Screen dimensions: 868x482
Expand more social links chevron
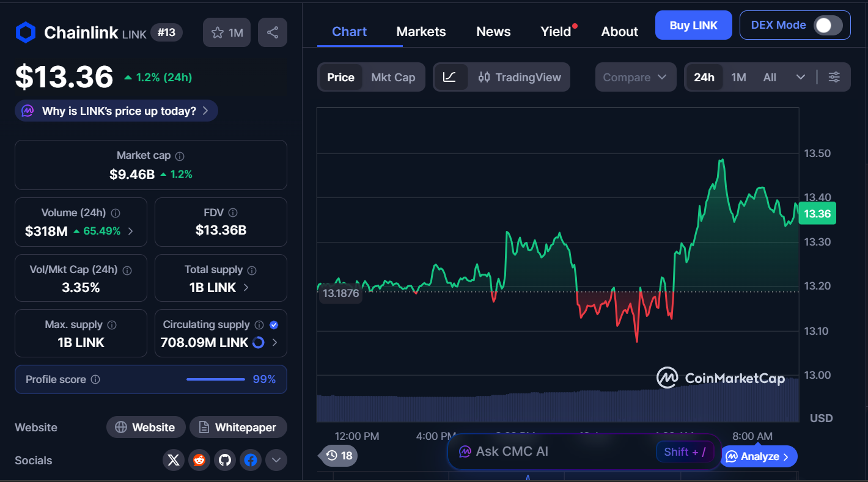coord(276,460)
